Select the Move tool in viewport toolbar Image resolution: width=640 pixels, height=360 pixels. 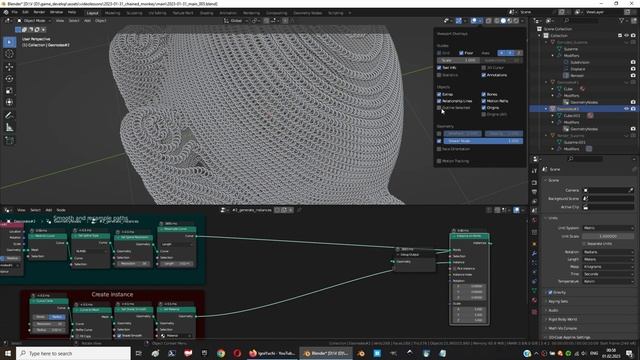(x=9, y=67)
